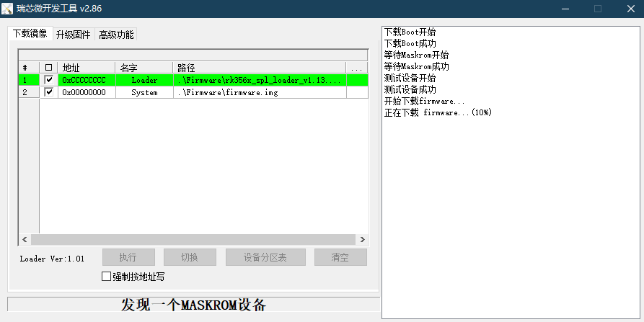This screenshot has height=322, width=644.
Task: Toggle the select-all checkbox in table header
Action: (x=49, y=68)
